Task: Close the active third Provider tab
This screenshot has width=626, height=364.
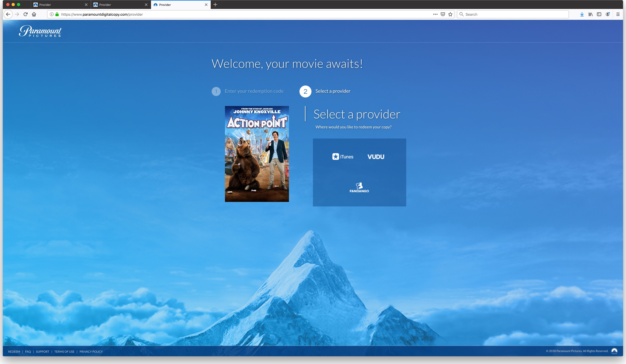Action: pyautogui.click(x=206, y=5)
